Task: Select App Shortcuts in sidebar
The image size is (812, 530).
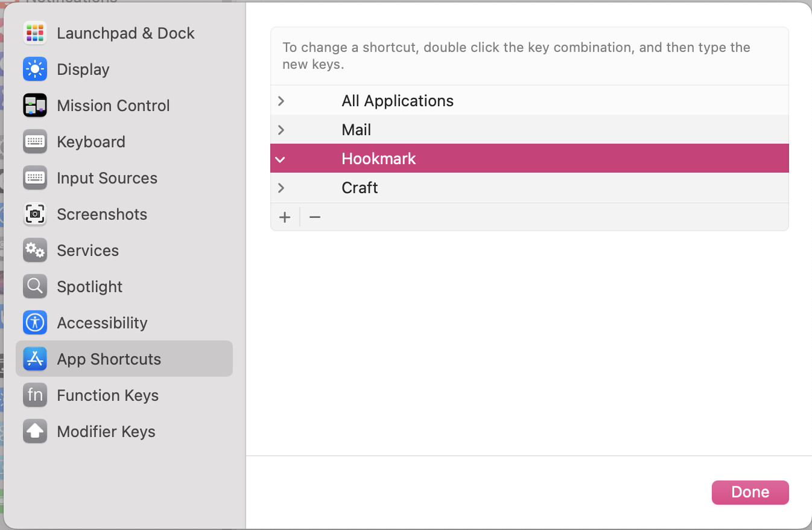Action: click(x=124, y=359)
